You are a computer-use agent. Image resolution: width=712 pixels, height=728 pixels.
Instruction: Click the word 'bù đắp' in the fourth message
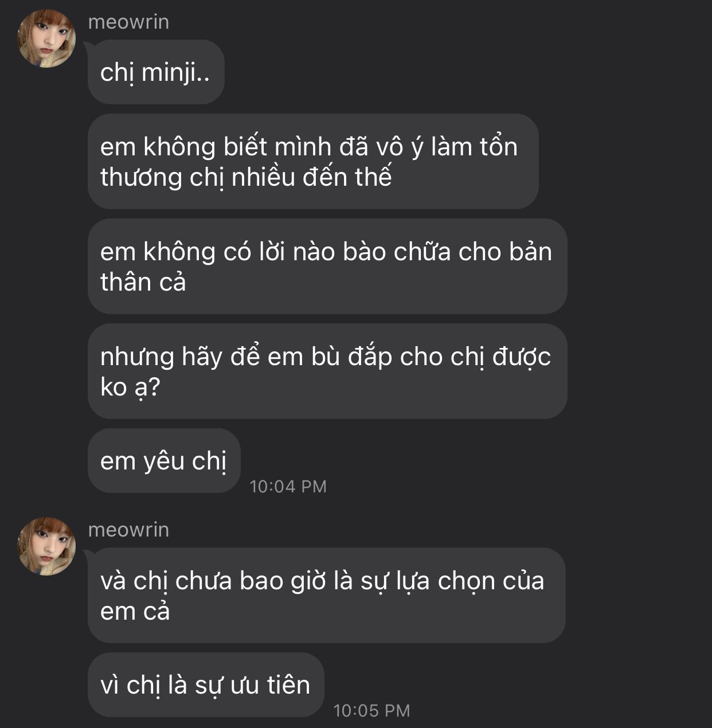(352, 357)
